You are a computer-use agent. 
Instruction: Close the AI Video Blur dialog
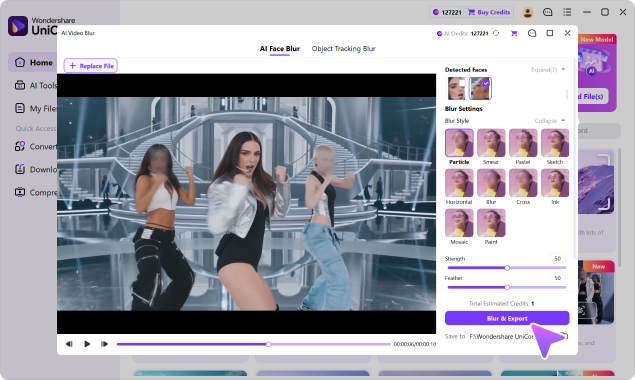pos(567,33)
